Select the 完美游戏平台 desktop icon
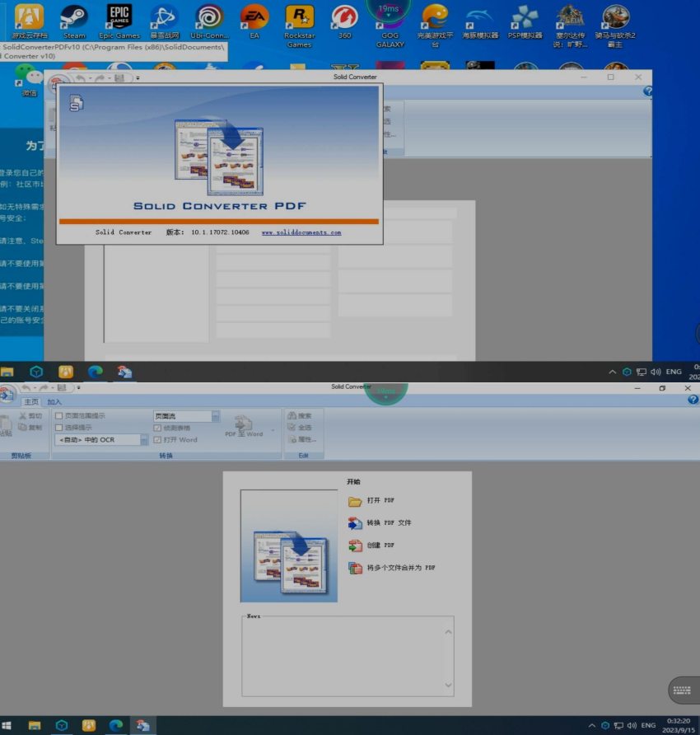Screen dimensions: 700x735 coord(436,26)
